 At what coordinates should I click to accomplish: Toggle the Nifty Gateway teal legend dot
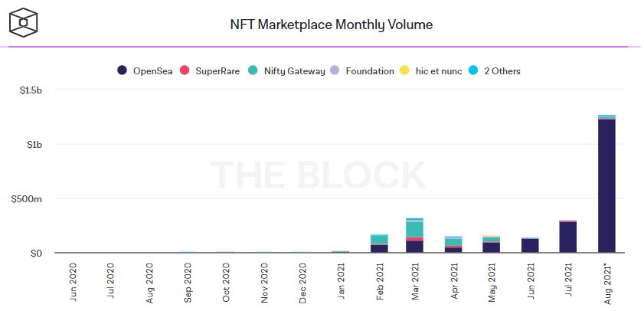click(x=253, y=70)
